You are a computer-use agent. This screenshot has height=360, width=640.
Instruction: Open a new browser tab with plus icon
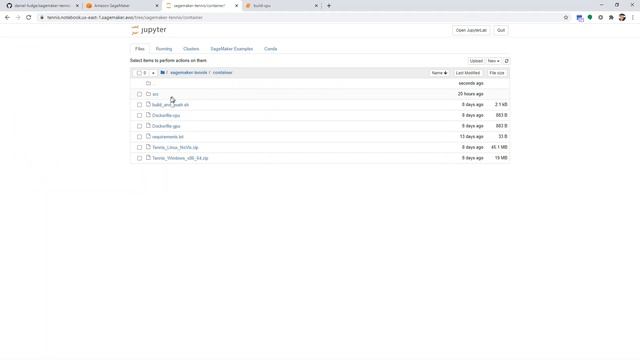coord(329,6)
